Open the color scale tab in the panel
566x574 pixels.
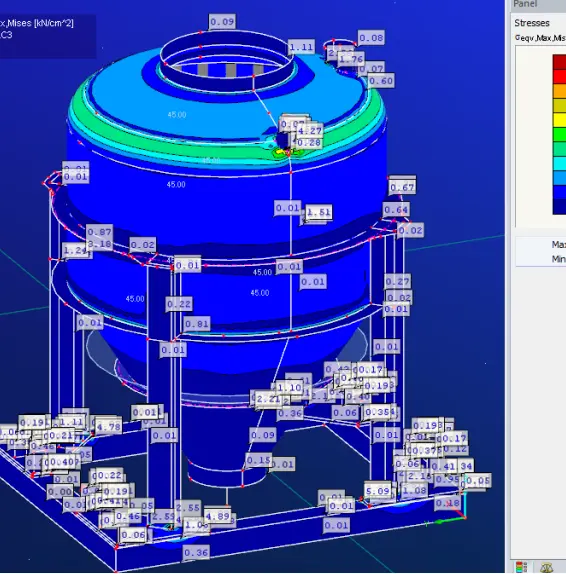click(x=522, y=566)
